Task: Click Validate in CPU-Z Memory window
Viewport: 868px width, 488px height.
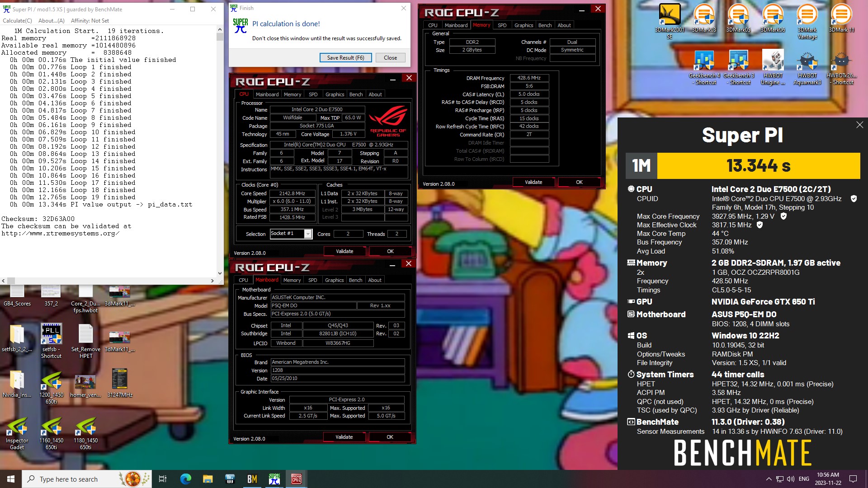Action: click(x=533, y=182)
